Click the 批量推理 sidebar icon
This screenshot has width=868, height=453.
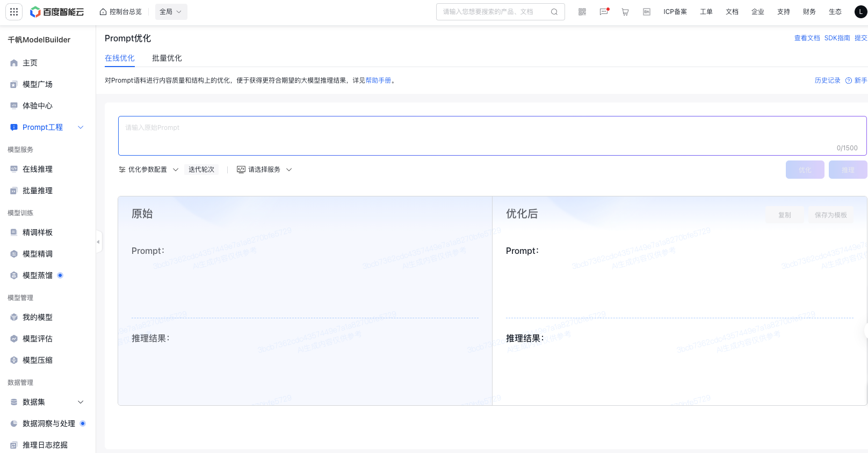click(14, 191)
